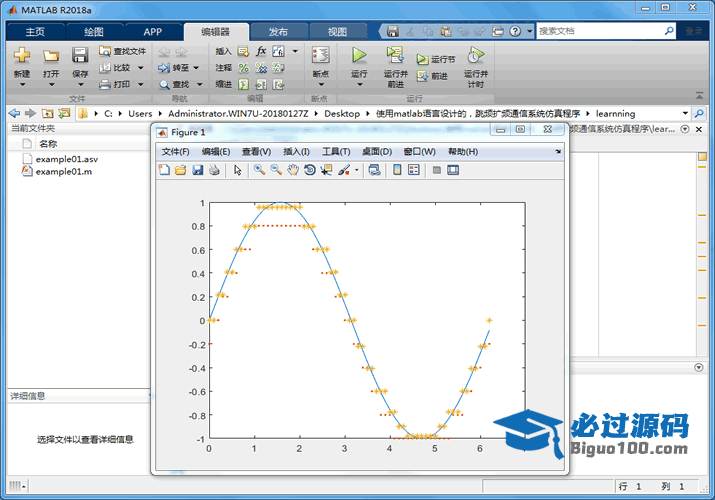Open the Run (运行) dropdown arrow
This screenshot has height=500, width=715.
click(359, 85)
